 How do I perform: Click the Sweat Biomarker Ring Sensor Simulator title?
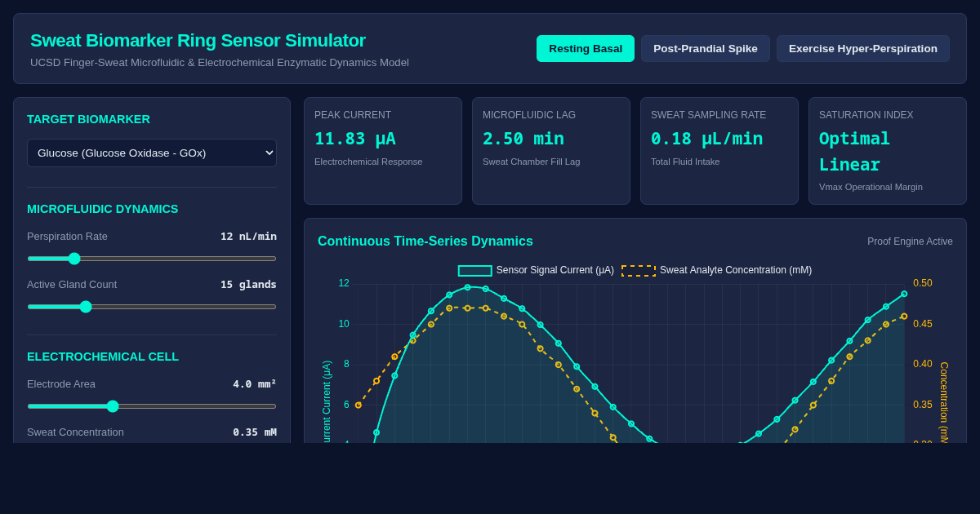[198, 40]
